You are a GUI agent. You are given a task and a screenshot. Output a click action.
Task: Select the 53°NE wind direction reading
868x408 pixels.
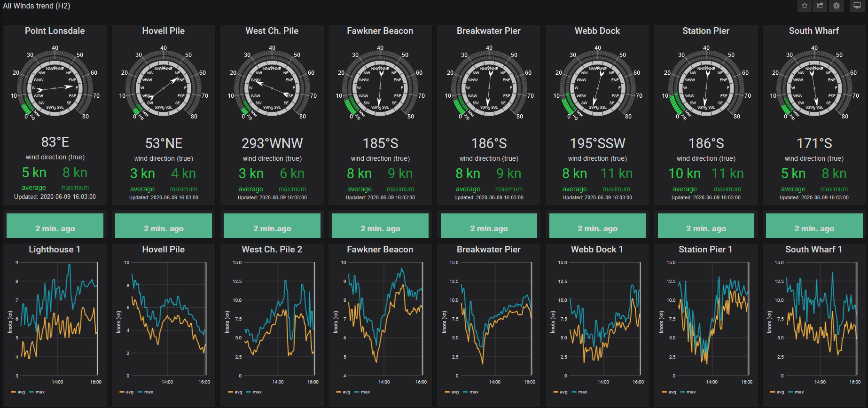(164, 143)
